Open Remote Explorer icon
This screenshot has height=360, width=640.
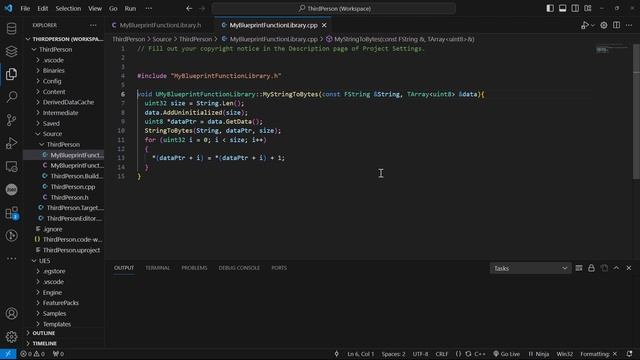[11, 167]
